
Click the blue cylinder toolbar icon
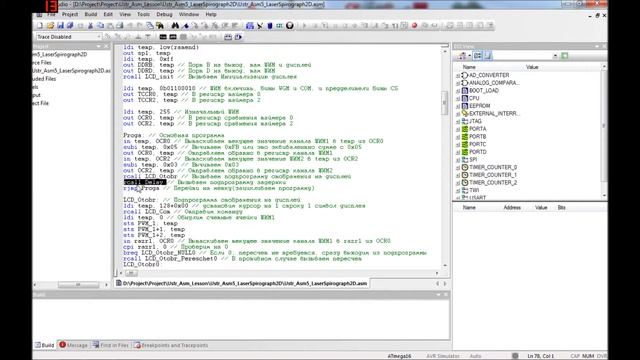tap(270, 25)
